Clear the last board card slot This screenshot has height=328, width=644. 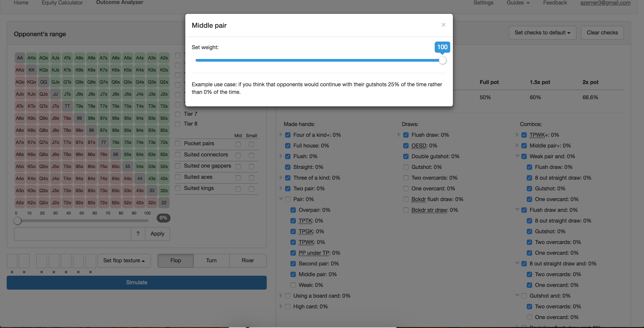click(90, 272)
